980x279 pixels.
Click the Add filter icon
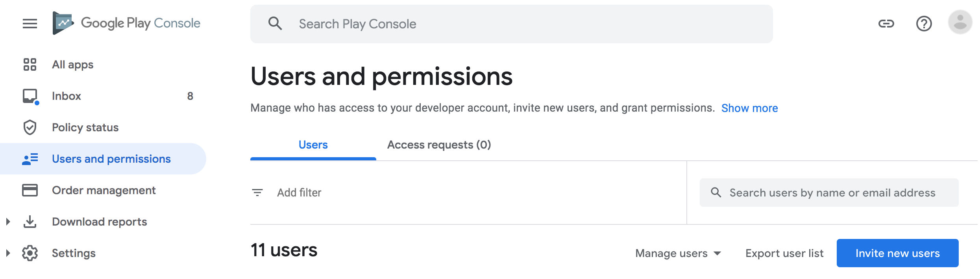point(257,193)
